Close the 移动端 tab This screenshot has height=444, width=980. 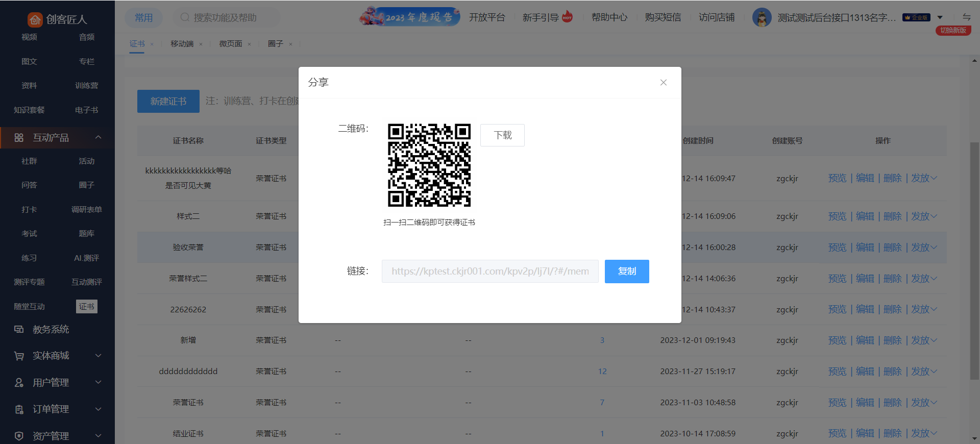[201, 44]
